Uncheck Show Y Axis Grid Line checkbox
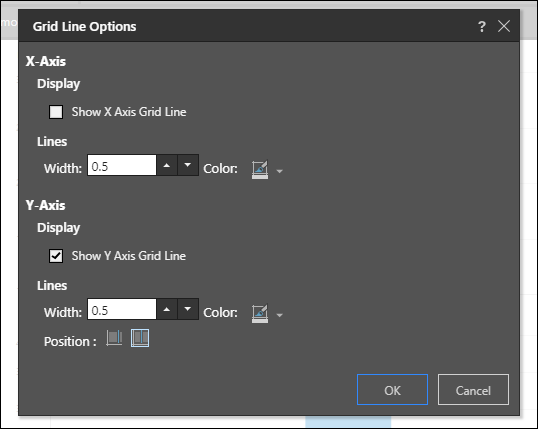 pyautogui.click(x=56, y=256)
